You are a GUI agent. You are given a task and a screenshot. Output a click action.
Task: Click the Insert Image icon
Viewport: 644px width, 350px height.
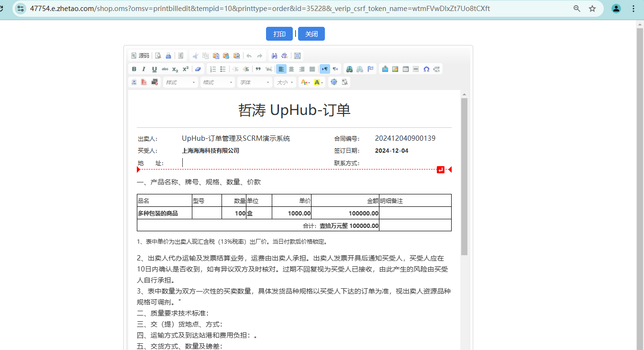coord(395,69)
